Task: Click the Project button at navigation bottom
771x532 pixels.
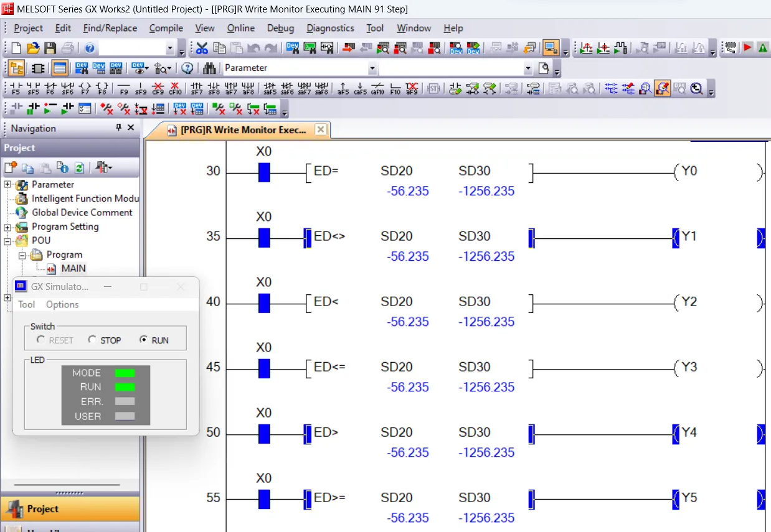Action: point(70,508)
